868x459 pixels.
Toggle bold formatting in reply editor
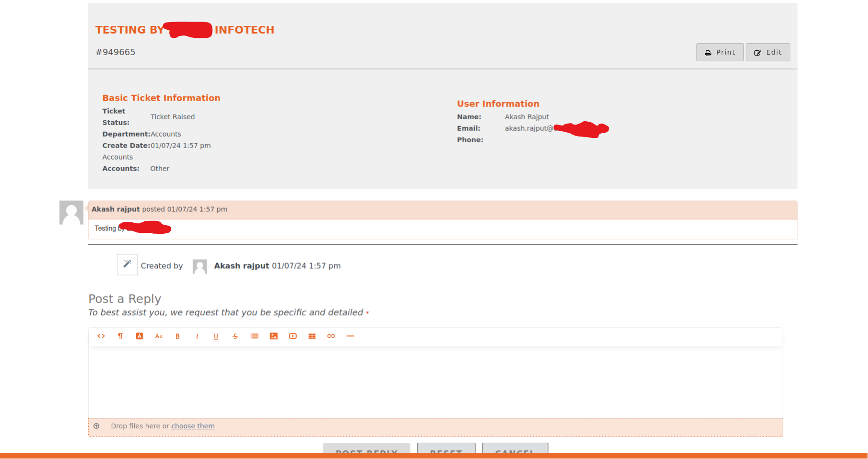[177, 336]
